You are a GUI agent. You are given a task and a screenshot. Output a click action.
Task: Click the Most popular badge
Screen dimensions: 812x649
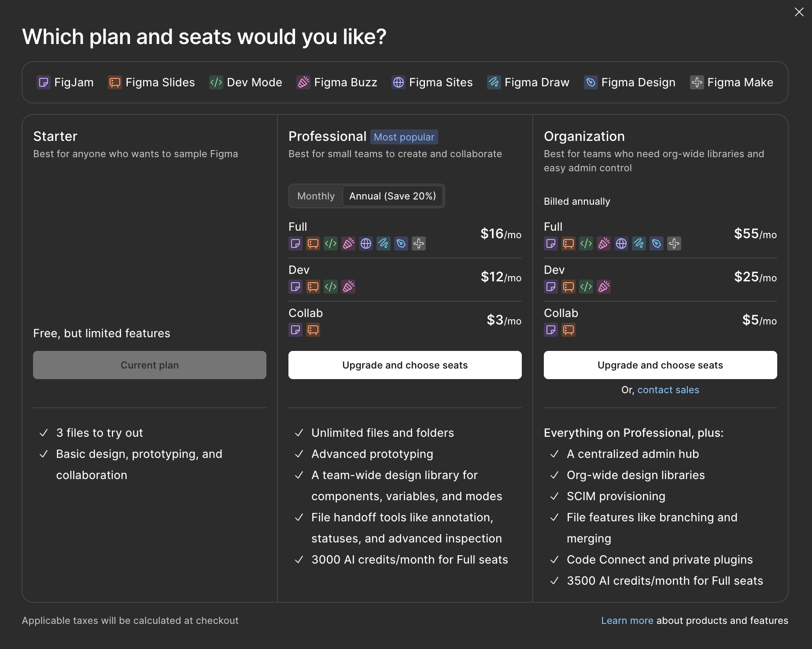point(404,137)
